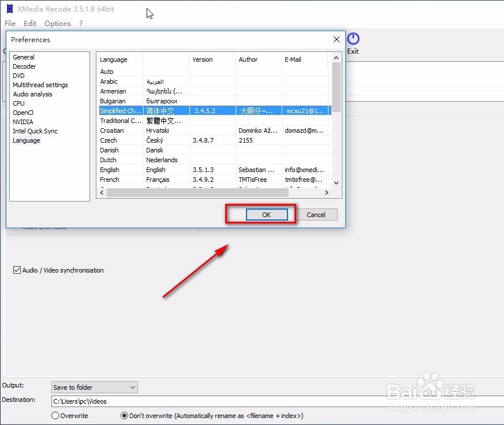The image size is (504, 425).
Task: Select the Armenian language row
Action: [x=214, y=91]
